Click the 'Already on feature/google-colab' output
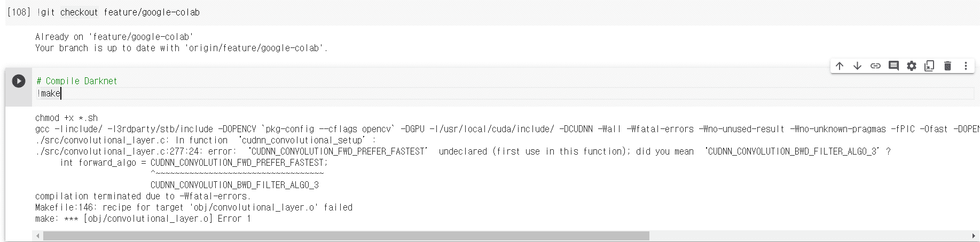The width and height of the screenshot is (980, 242). tap(114, 37)
